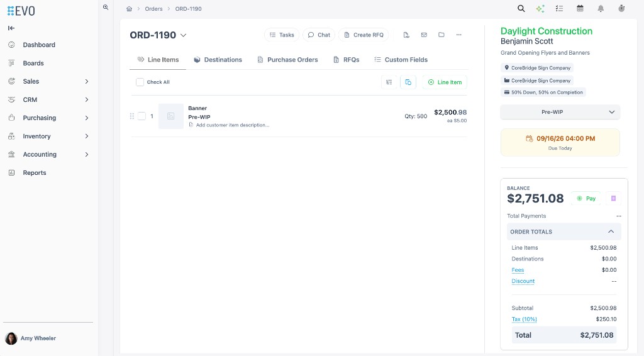Switch to the RFQs tab
Viewport: 644px width, 356px height.
click(x=347, y=60)
